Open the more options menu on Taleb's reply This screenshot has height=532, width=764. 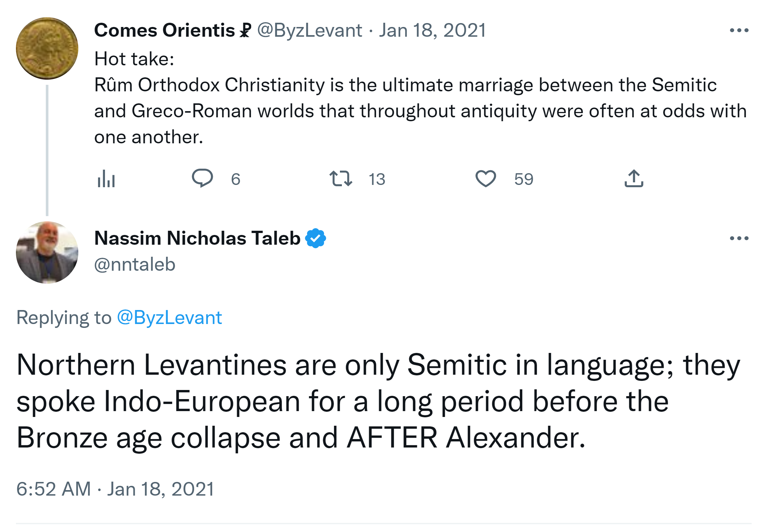(x=739, y=238)
